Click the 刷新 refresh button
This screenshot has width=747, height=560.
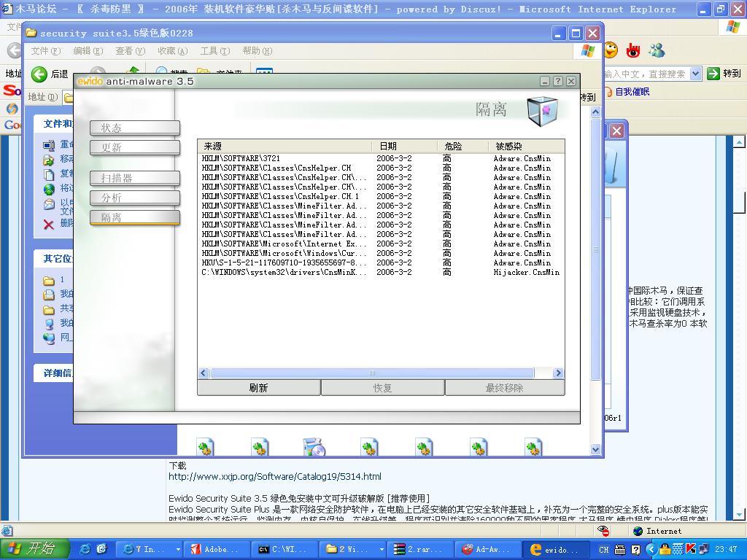[259, 388]
